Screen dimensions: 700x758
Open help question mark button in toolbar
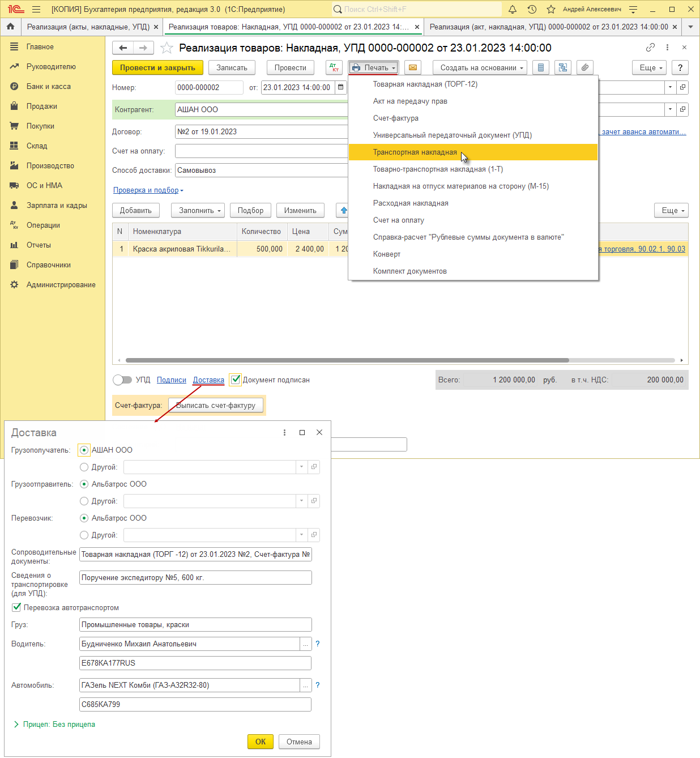680,67
